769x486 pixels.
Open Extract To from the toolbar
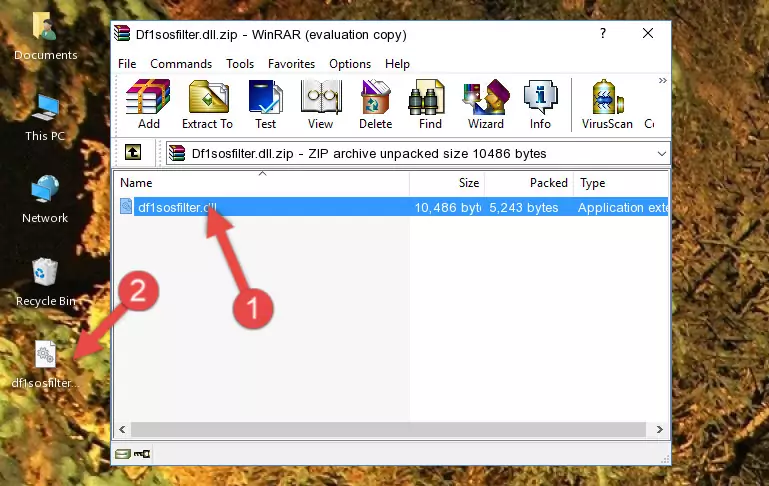(207, 104)
